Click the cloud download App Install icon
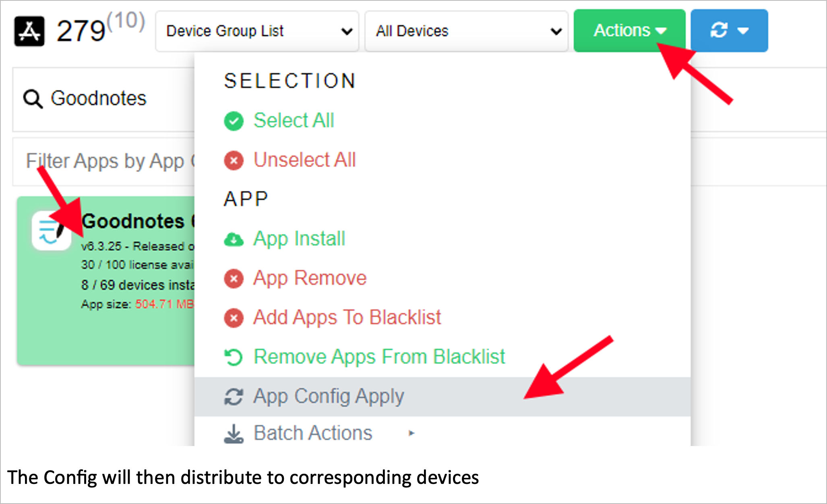 click(x=234, y=239)
